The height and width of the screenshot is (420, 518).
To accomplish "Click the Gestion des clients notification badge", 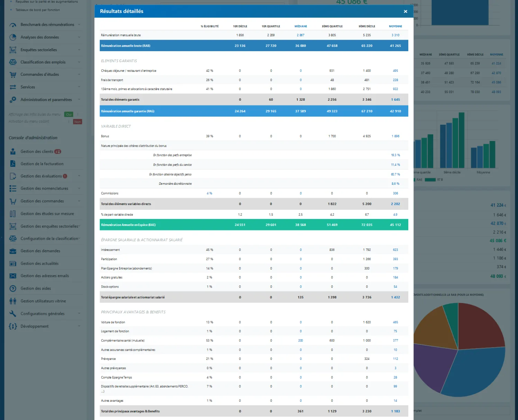I will (58, 152).
